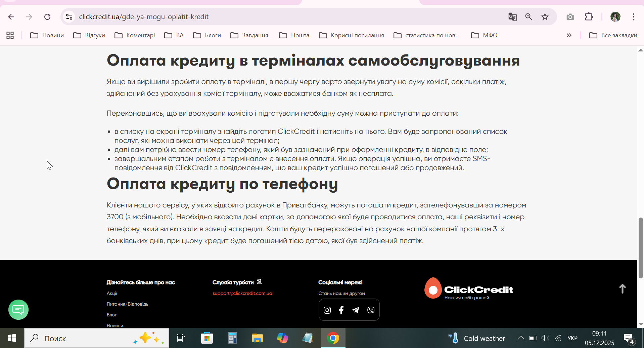
Task: Open the Facebook social link
Action: [341, 310]
